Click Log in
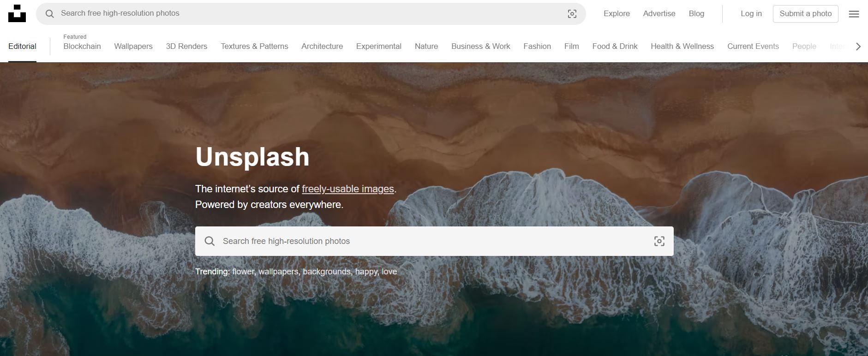868x356 pixels. (x=751, y=14)
